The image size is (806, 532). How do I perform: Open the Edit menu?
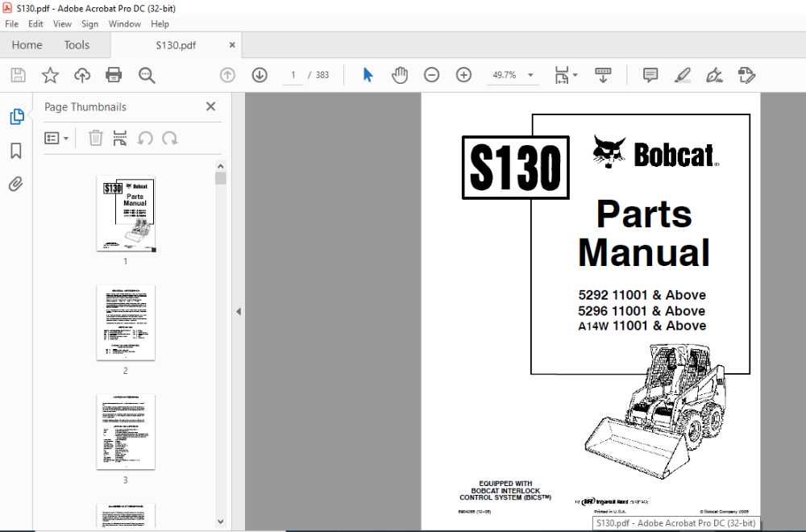[35, 23]
